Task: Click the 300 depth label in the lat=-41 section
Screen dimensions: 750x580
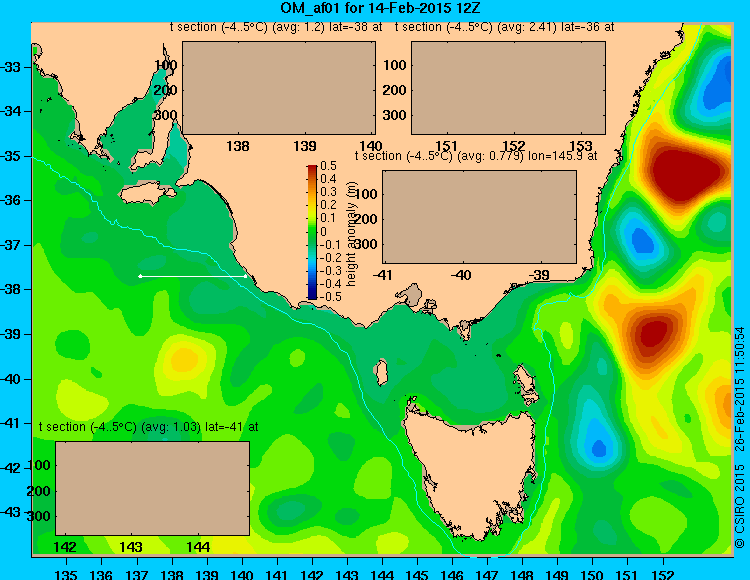Action: 39,516
